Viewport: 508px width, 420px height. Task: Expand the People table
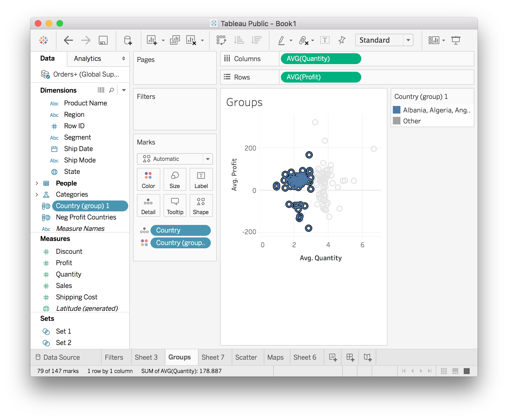point(37,183)
